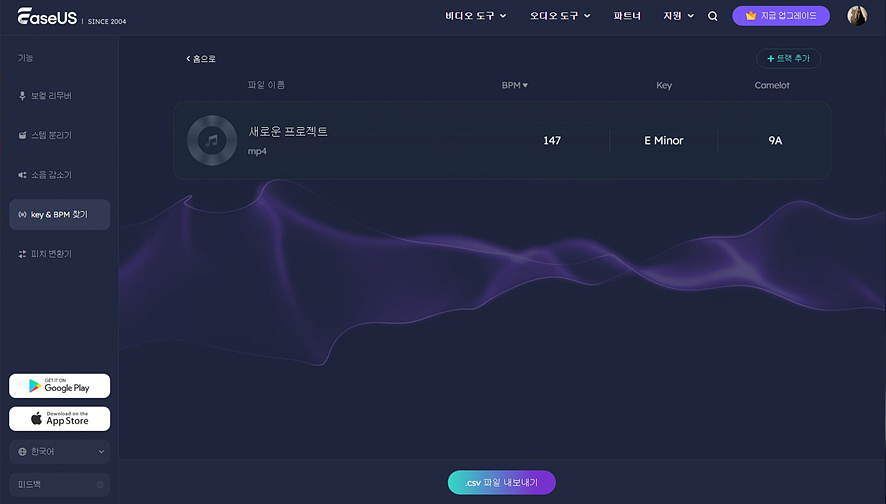
Task: Click the music disc track thumbnail
Action: point(212,141)
